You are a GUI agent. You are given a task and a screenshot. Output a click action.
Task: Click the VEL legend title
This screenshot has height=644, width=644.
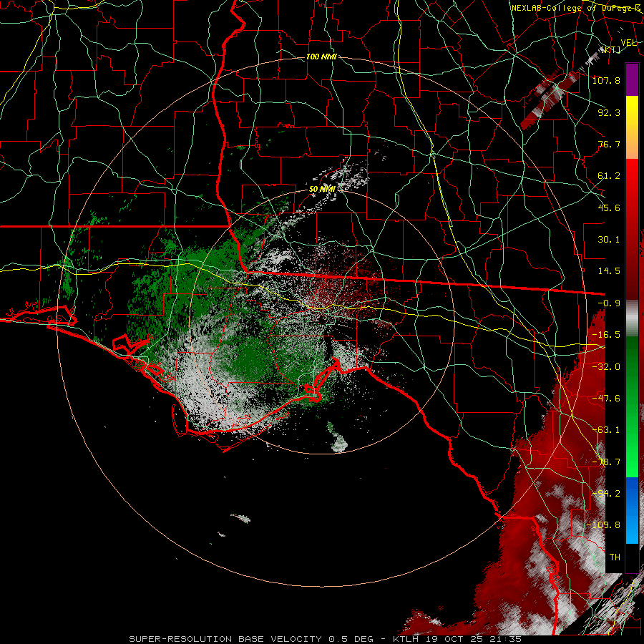629,43
